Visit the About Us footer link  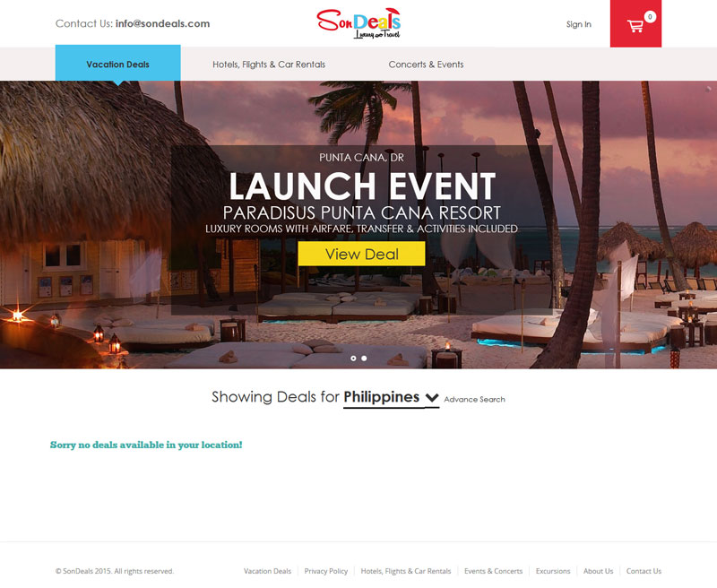point(598,571)
